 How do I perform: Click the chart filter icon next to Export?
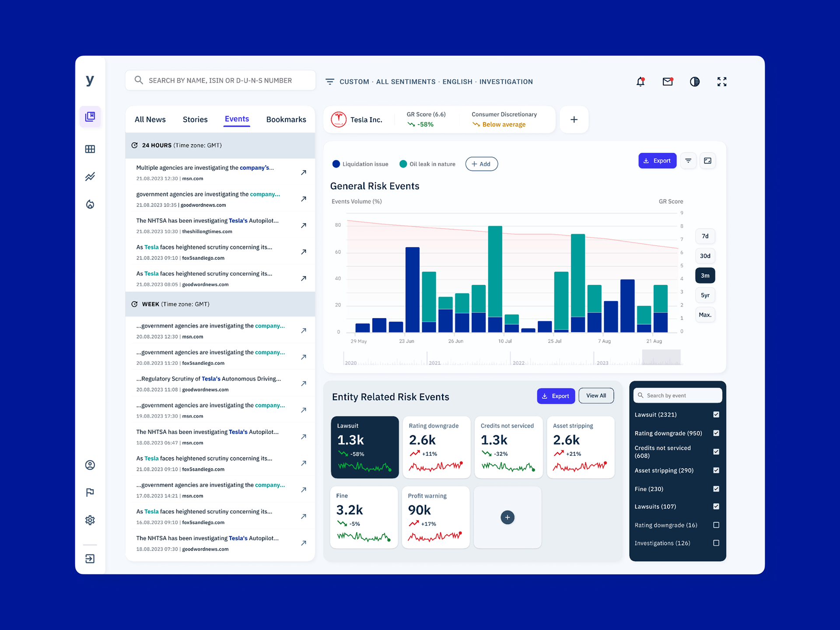(x=688, y=161)
